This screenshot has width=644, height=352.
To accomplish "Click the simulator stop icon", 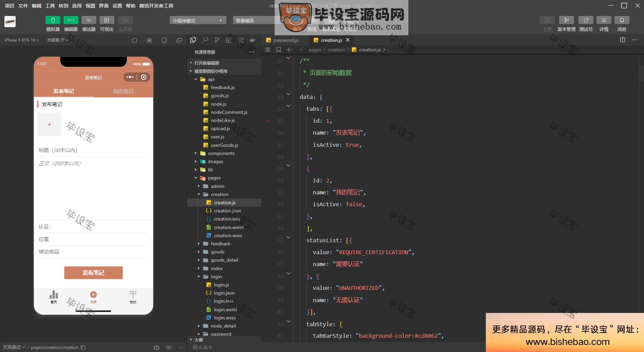I will pos(149,40).
